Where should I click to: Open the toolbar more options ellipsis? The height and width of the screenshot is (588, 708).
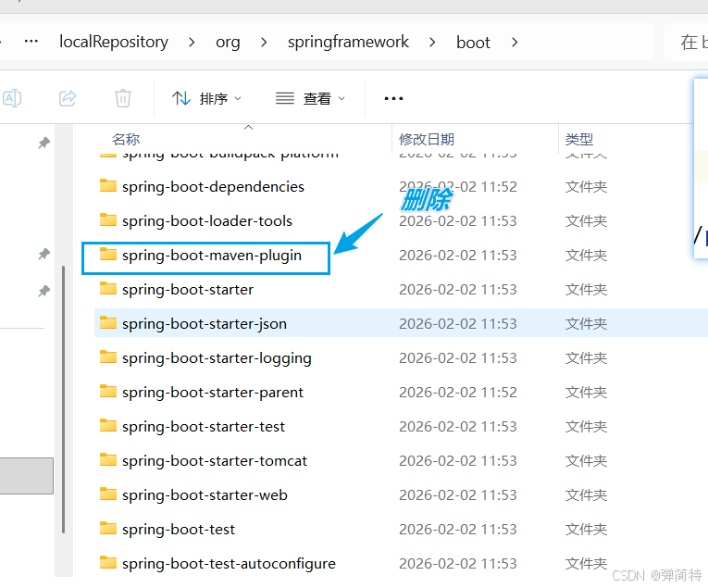(393, 98)
